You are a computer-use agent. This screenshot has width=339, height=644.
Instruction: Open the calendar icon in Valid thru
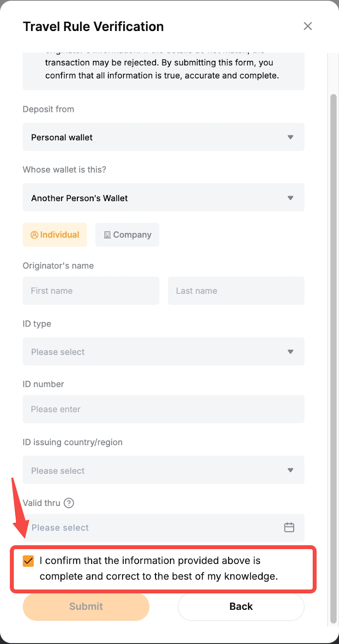(x=289, y=527)
